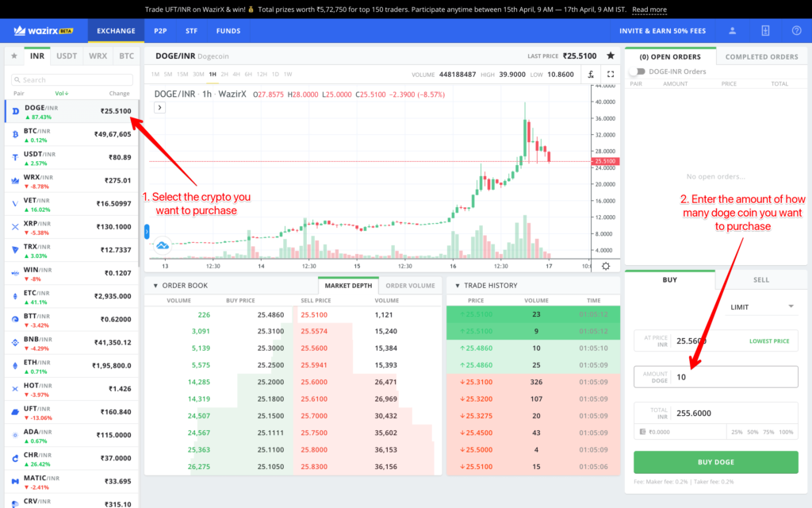Screen dimensions: 812x508
Task: Open the Help question mark icon
Action: point(796,30)
